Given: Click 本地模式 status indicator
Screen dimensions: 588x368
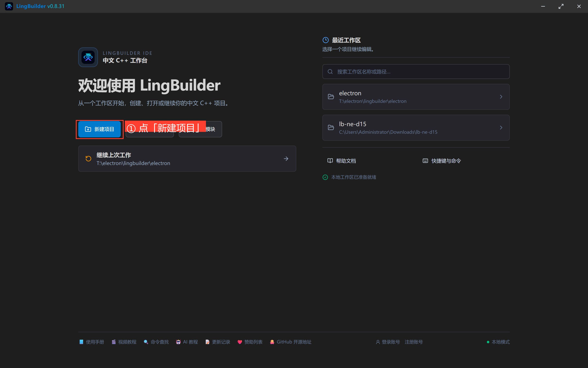Looking at the screenshot, I should 498,342.
